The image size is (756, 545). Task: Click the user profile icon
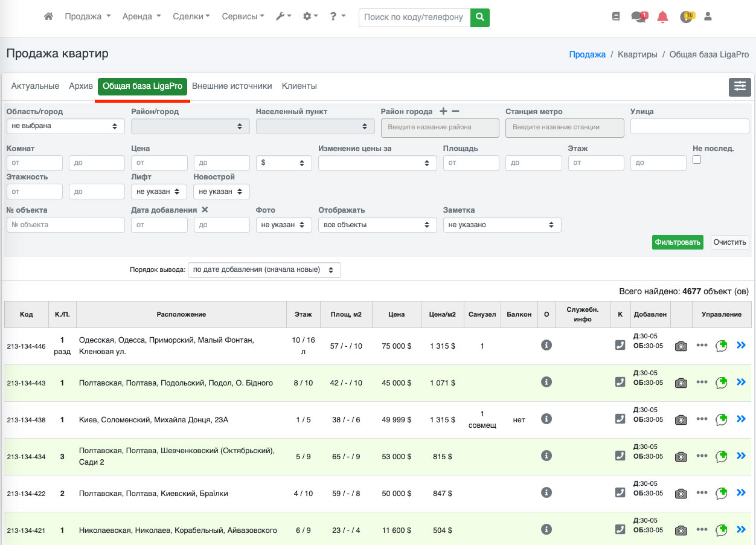708,17
